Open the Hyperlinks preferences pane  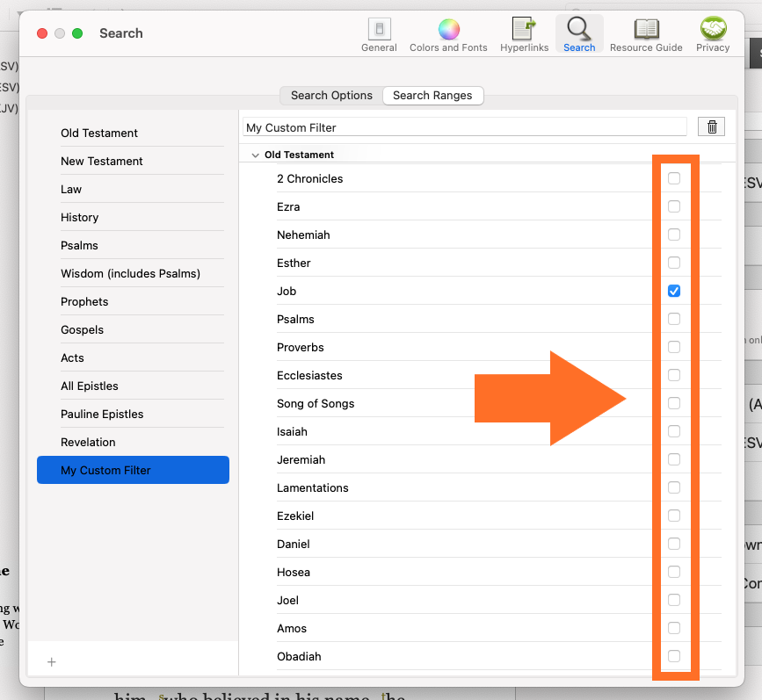click(x=524, y=35)
